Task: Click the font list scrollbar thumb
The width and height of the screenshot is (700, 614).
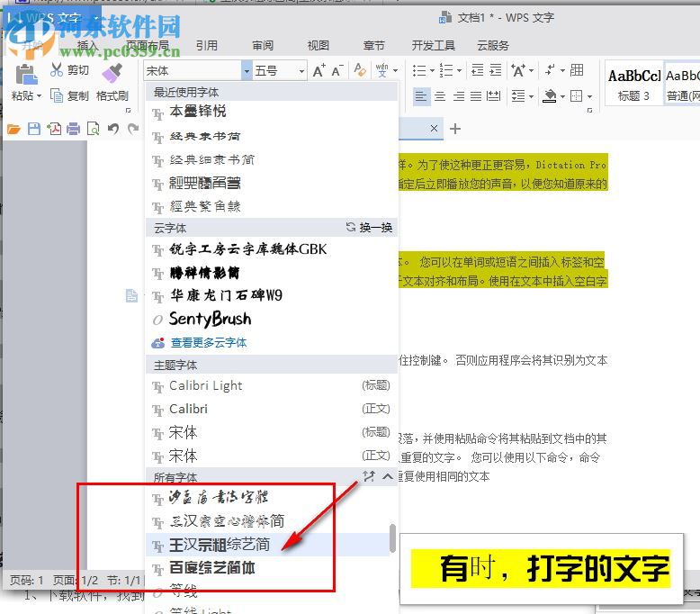Action: tap(392, 538)
